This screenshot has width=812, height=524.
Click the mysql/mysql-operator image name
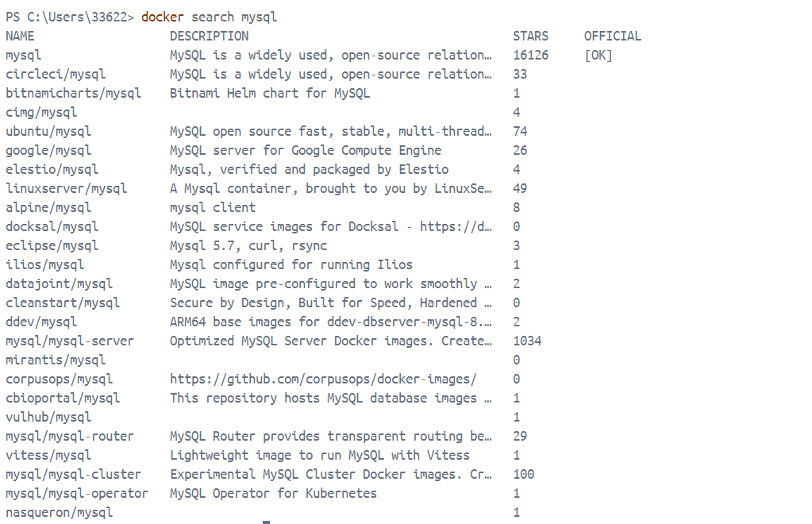click(x=77, y=494)
